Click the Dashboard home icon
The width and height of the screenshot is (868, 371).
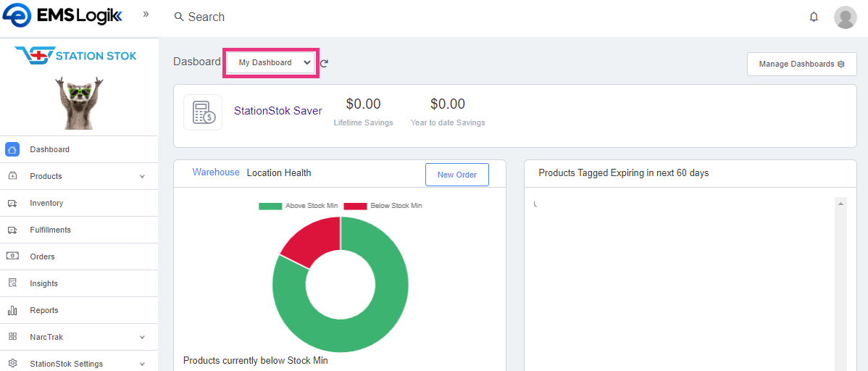(x=13, y=149)
